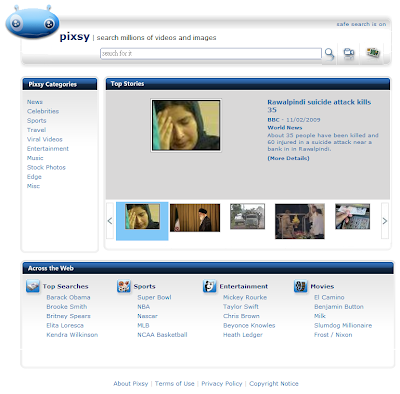The height and width of the screenshot is (394, 400).
Task: Click the Movies film reel icon
Action: pos(300,286)
